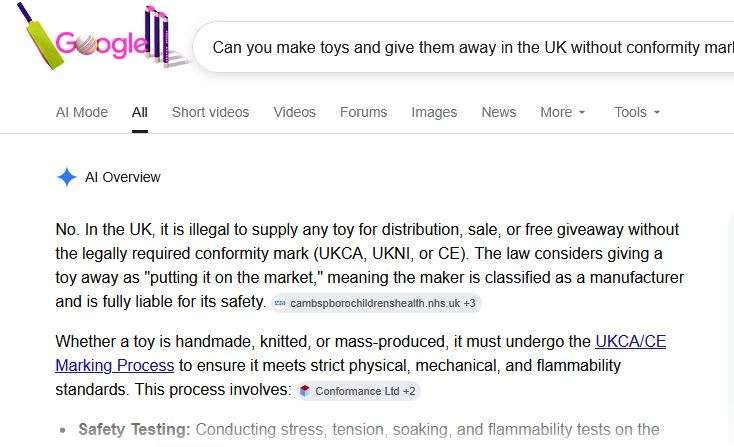Click in the search query box
This screenshot has width=734, height=447.
[x=463, y=47]
